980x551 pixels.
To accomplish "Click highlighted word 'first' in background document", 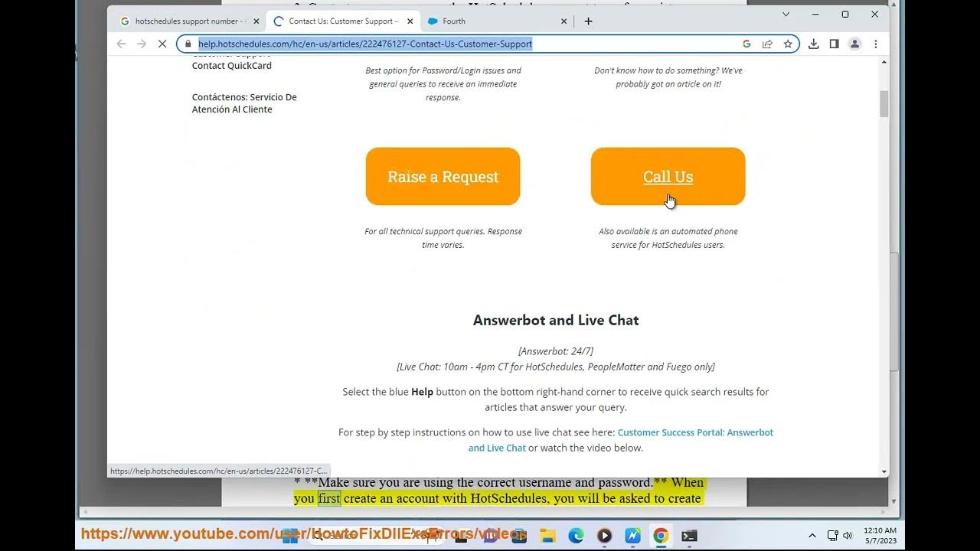I will (329, 498).
